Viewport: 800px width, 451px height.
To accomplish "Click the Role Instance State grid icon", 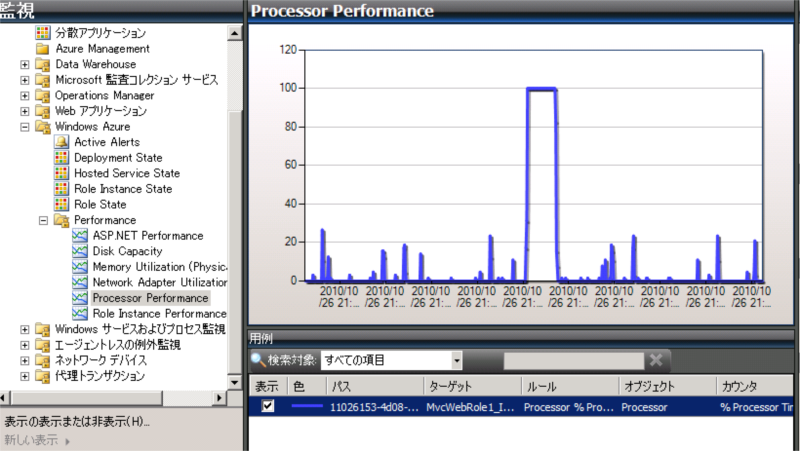I will click(x=62, y=189).
